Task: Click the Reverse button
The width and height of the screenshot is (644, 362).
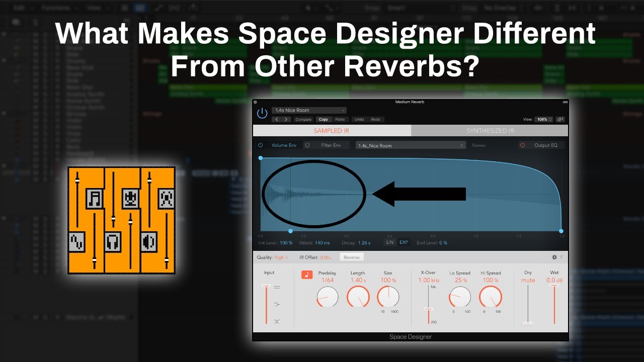Action: click(352, 257)
